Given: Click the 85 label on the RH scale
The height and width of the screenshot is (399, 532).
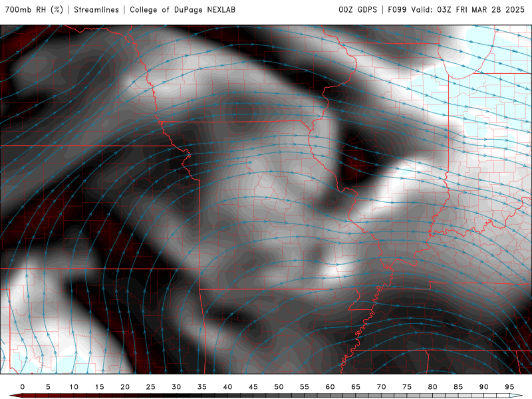Looking at the screenshot, I should point(458,387).
